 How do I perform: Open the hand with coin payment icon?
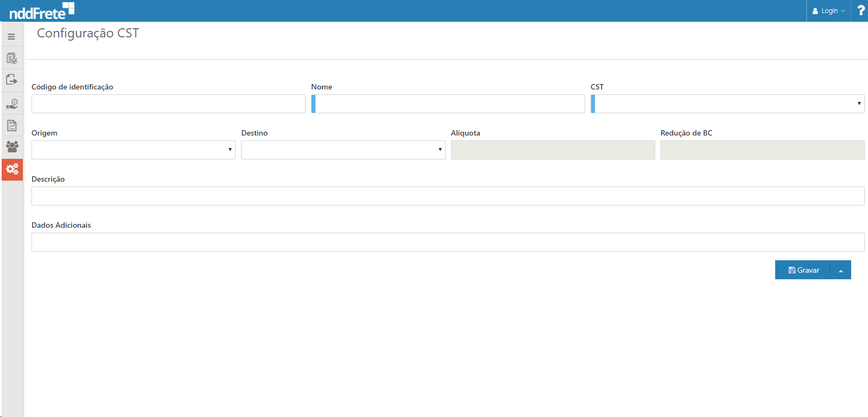(x=11, y=104)
